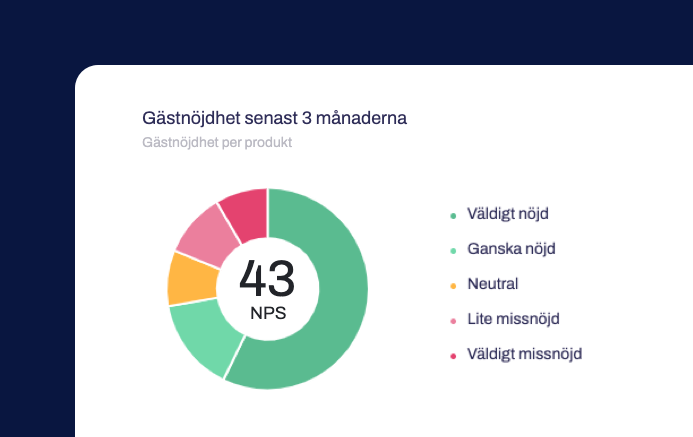693x437 pixels.
Task: Click the light green dot beside Ganska nöjd
Action: (453, 251)
